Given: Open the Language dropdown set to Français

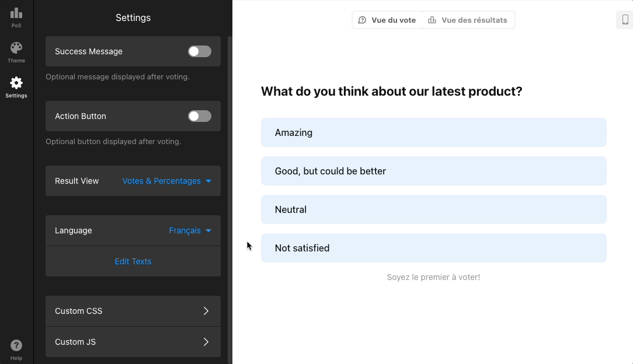Looking at the screenshot, I should click(190, 230).
